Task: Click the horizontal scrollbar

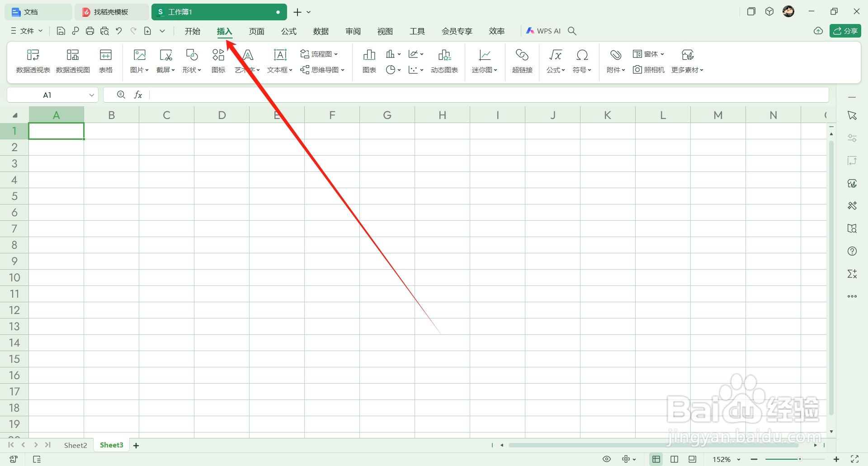Action: pos(653,445)
